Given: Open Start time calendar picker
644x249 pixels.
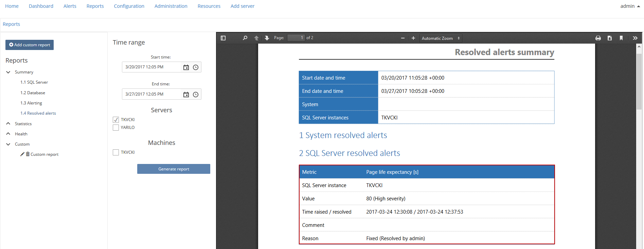Looking at the screenshot, I should click(186, 67).
